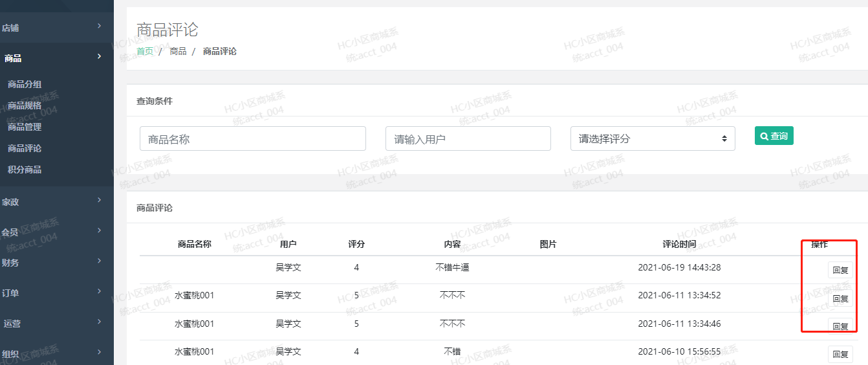Go to 首页 via breadcrumb link

145,51
